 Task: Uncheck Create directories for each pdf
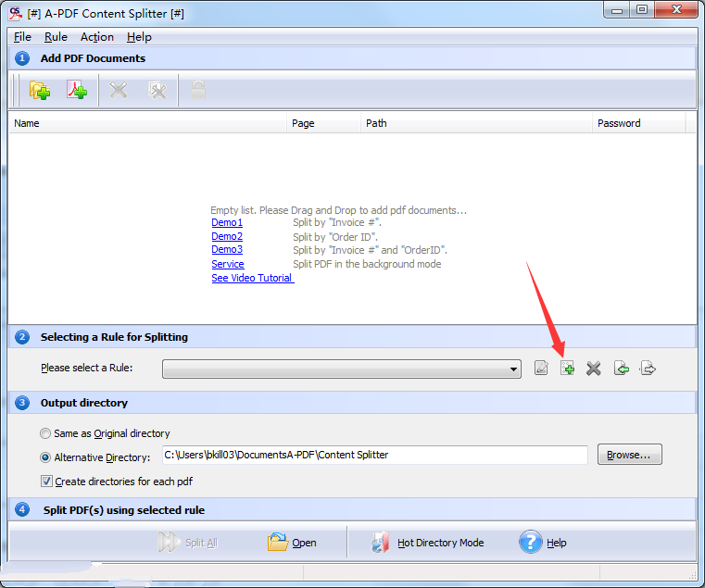coord(46,482)
